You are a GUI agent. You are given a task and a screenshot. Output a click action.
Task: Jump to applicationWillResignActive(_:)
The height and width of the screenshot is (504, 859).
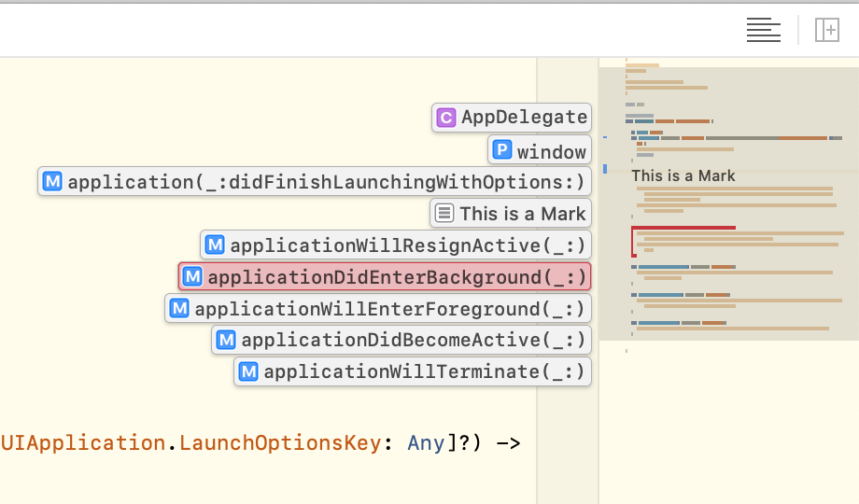point(396,245)
